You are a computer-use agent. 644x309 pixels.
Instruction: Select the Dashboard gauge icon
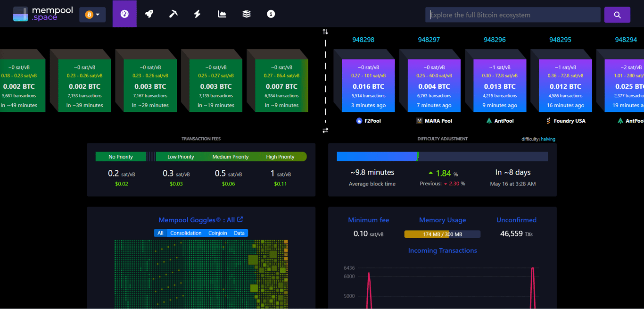124,14
